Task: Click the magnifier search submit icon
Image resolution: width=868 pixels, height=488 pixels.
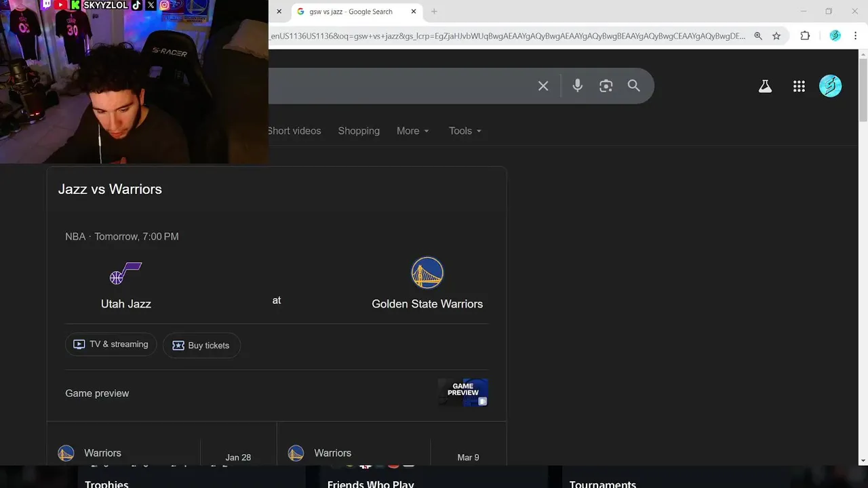Action: (x=633, y=85)
